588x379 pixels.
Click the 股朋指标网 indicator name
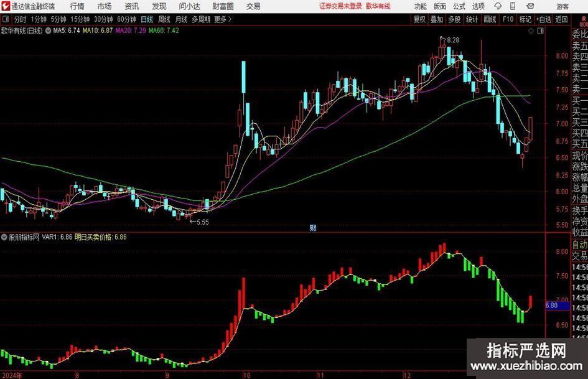(x=24, y=237)
